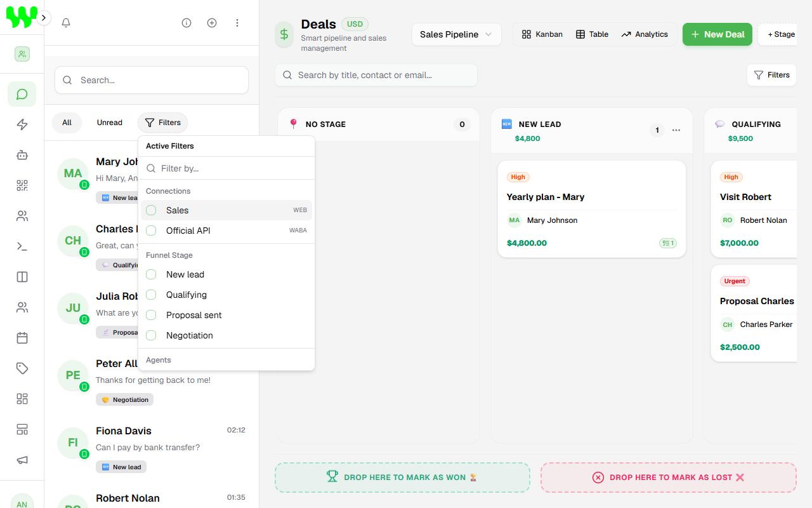The width and height of the screenshot is (812, 508).
Task: Open the Fiona Davis conversation
Action: coord(152,448)
